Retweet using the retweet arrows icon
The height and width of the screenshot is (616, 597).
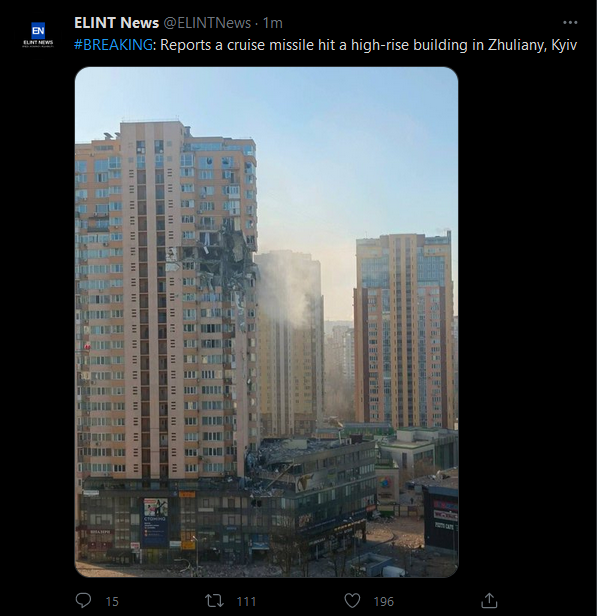pos(214,601)
